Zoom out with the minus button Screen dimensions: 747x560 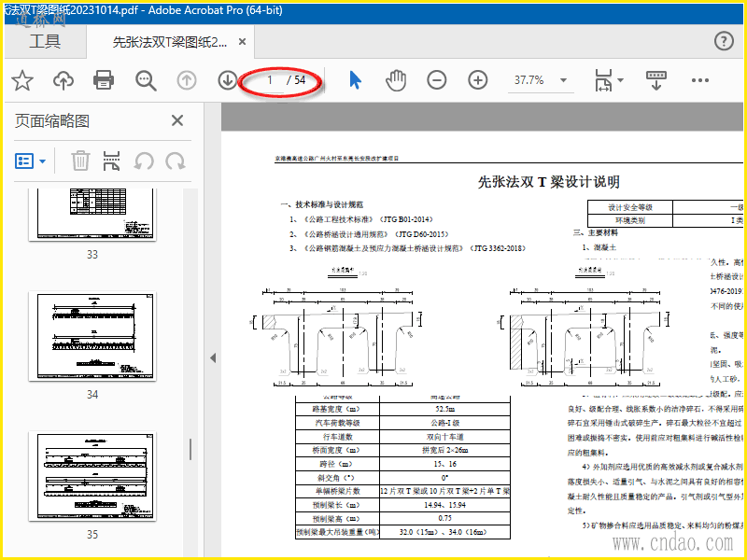437,80
